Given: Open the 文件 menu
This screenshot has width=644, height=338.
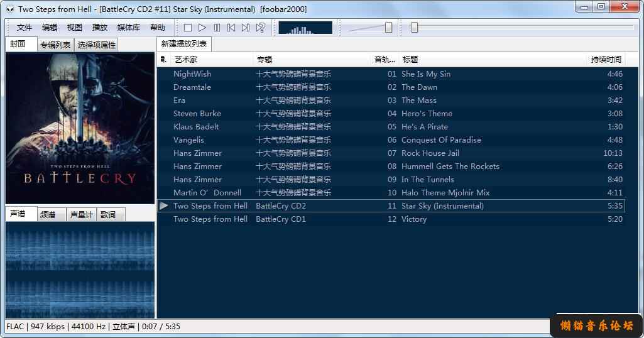Looking at the screenshot, I should pos(25,28).
